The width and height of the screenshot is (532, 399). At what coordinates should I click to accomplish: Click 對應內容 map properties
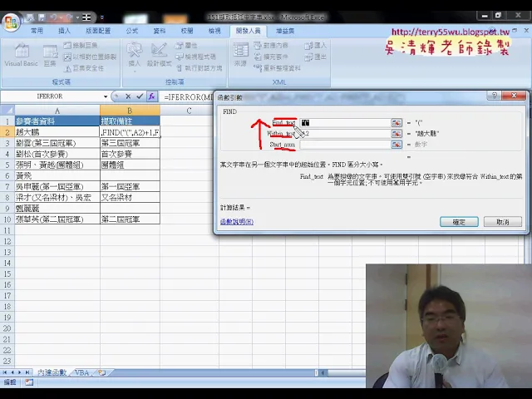tap(271, 46)
